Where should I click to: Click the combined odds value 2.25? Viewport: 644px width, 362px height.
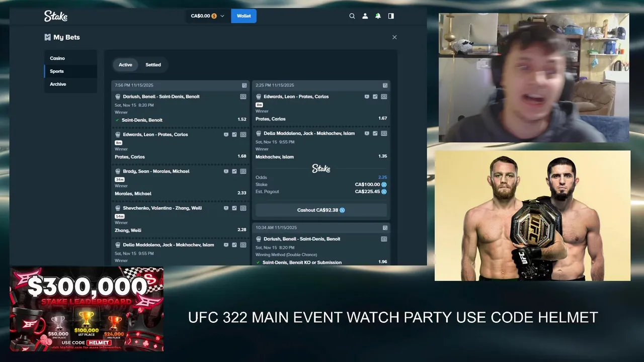tap(383, 177)
